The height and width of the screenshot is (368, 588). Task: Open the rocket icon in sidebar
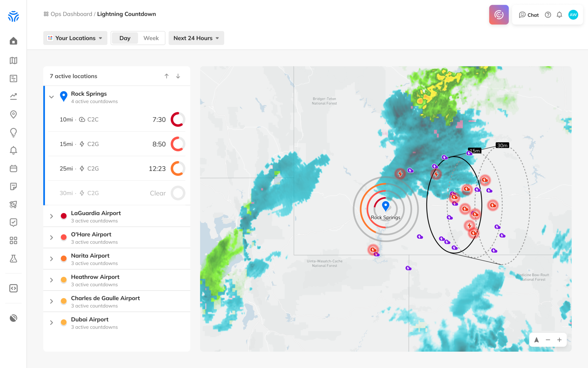[x=13, y=204]
